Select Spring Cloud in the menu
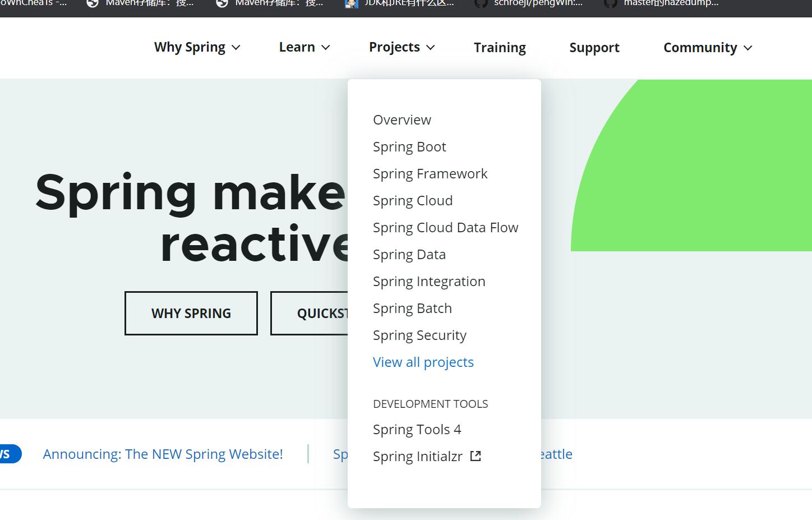The height and width of the screenshot is (520, 812). (413, 201)
